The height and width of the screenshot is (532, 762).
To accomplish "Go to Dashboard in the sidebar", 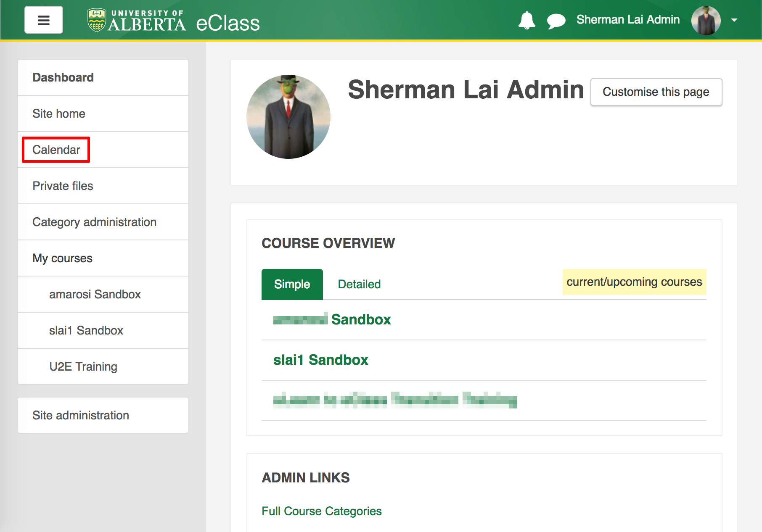I will pyautogui.click(x=63, y=77).
